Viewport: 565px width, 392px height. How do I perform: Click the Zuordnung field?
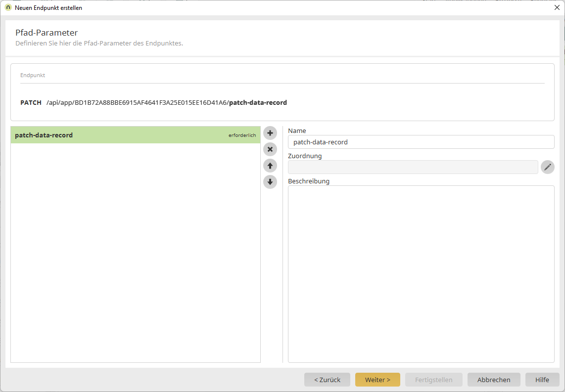pyautogui.click(x=413, y=167)
